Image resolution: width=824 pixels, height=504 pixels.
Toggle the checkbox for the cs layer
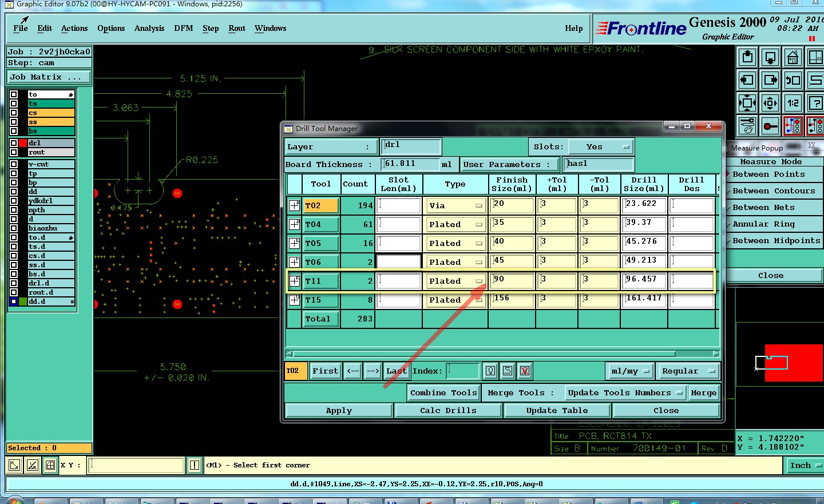coord(14,113)
